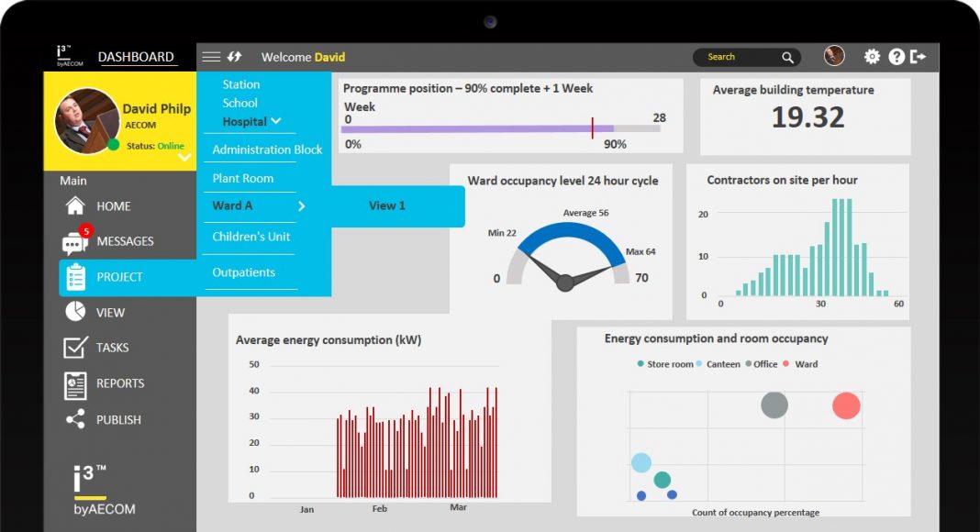Click the Outpatients link
The width and height of the screenshot is (980, 532).
[243, 272]
